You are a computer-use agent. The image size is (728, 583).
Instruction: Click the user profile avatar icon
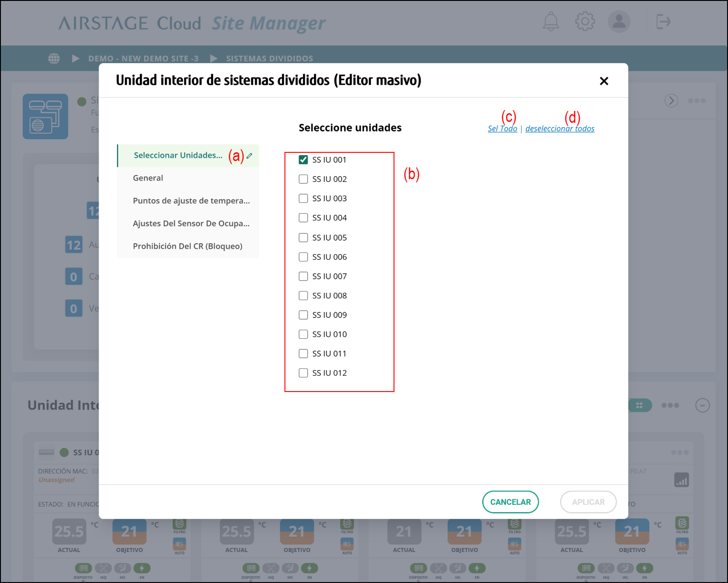pos(619,22)
